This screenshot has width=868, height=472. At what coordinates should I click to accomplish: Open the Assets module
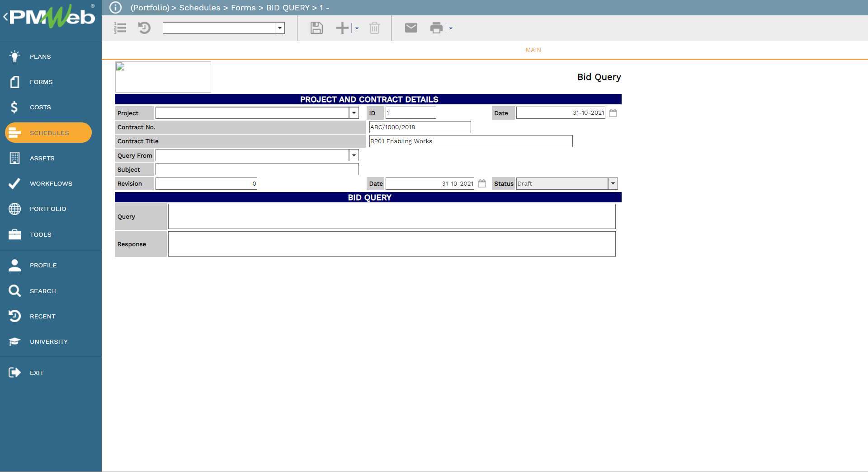coord(42,158)
